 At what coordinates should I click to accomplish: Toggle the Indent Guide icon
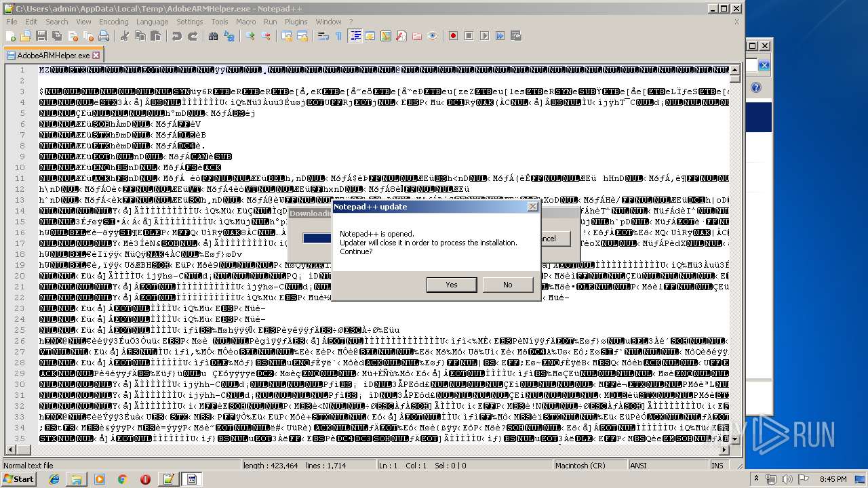354,36
